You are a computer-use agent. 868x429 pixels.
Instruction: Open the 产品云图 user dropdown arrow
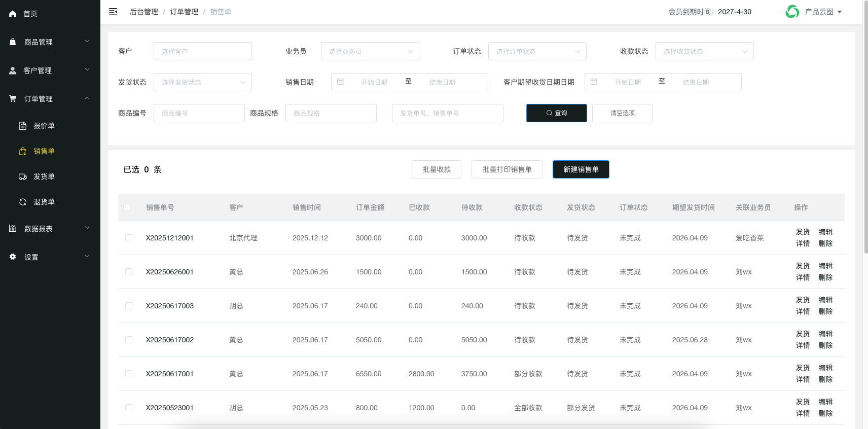840,12
